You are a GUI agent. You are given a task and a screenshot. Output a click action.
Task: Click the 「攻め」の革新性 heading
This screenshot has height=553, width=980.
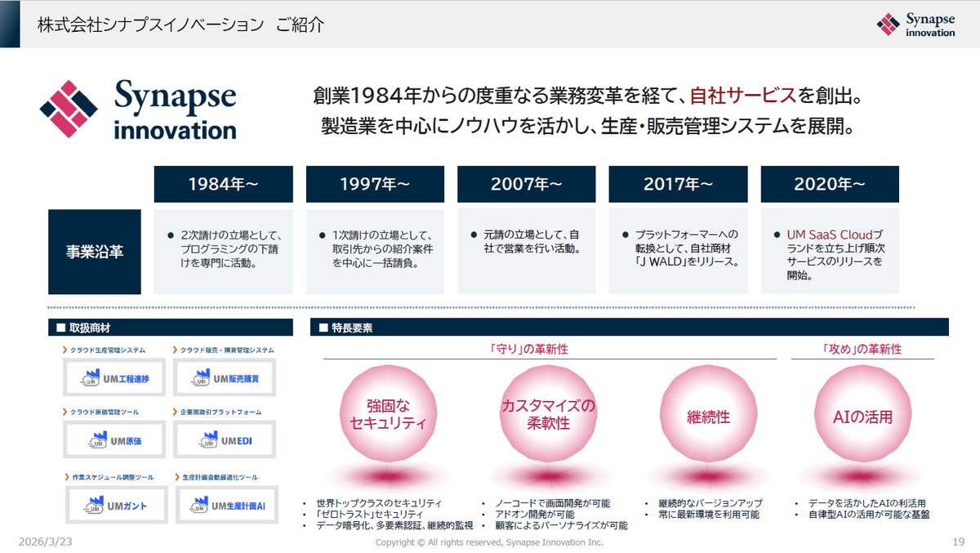point(862,349)
